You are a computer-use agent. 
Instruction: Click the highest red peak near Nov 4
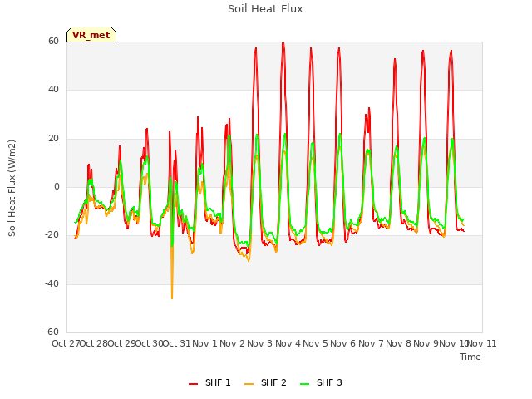tap(283, 43)
